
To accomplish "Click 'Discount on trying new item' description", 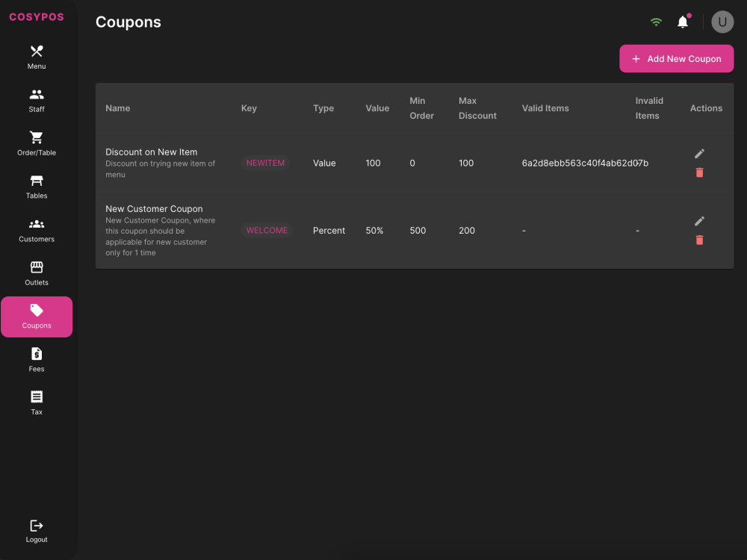I will pos(160,169).
